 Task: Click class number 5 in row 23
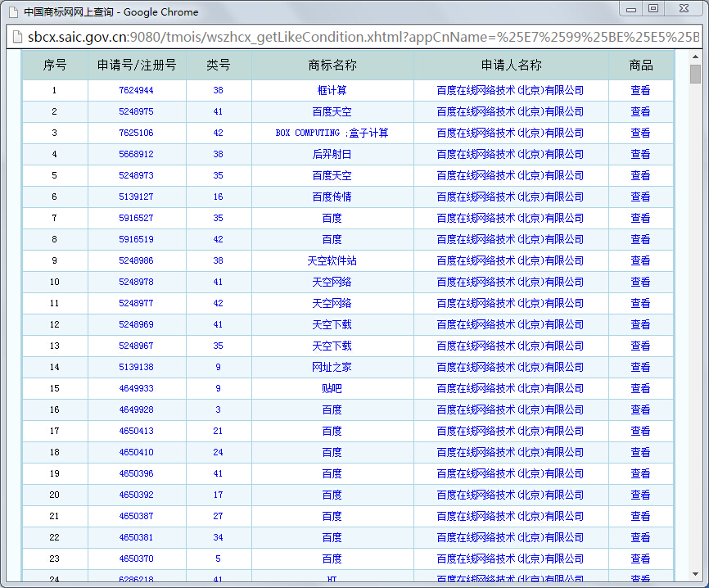(218, 559)
